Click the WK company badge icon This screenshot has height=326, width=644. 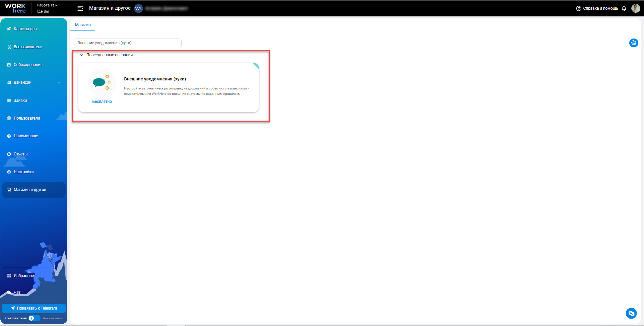click(x=138, y=8)
